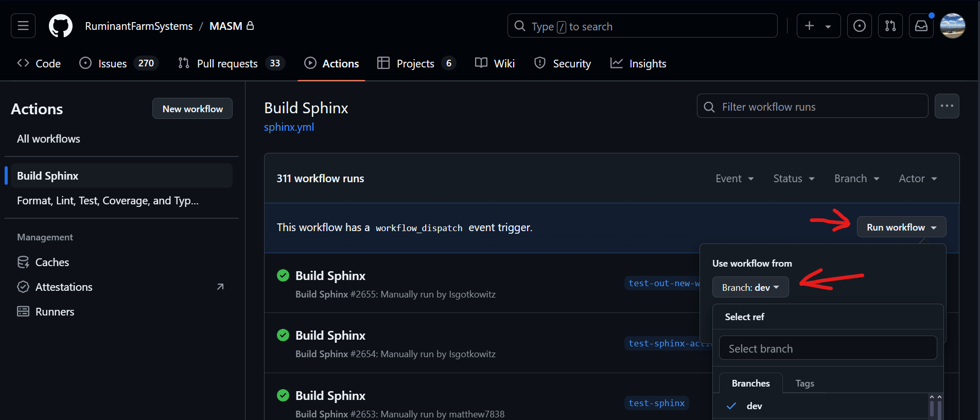Image resolution: width=980 pixels, height=420 pixels.
Task: Focus the Select branch search field
Action: (x=828, y=348)
